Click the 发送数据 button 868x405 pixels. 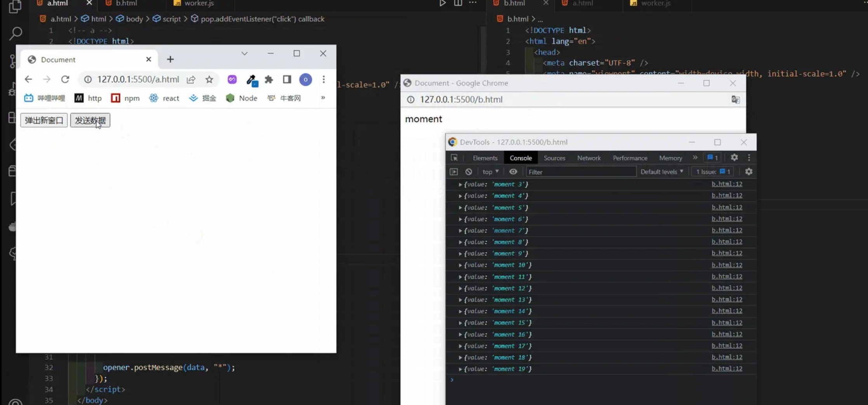click(x=90, y=120)
